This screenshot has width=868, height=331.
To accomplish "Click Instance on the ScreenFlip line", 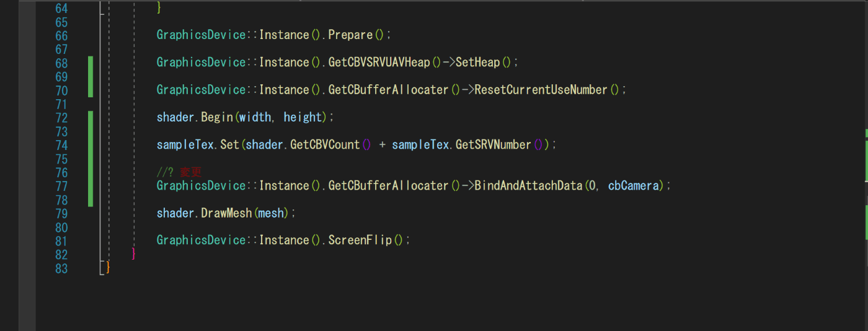I will 284,239.
